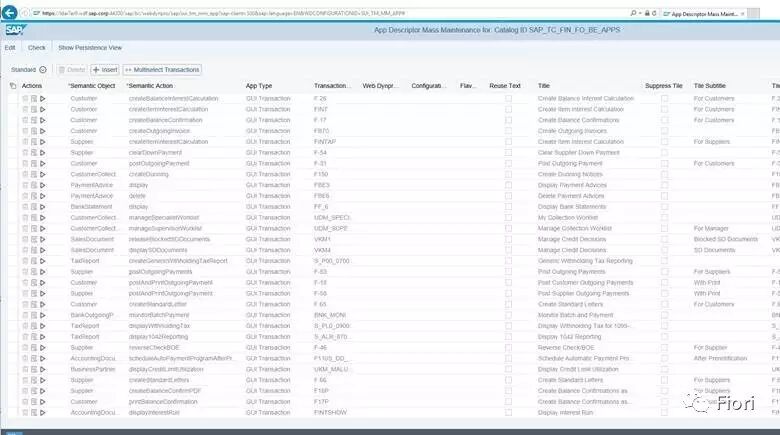Click the Multiselect Transactions button
780x435 pixels.
tap(162, 70)
